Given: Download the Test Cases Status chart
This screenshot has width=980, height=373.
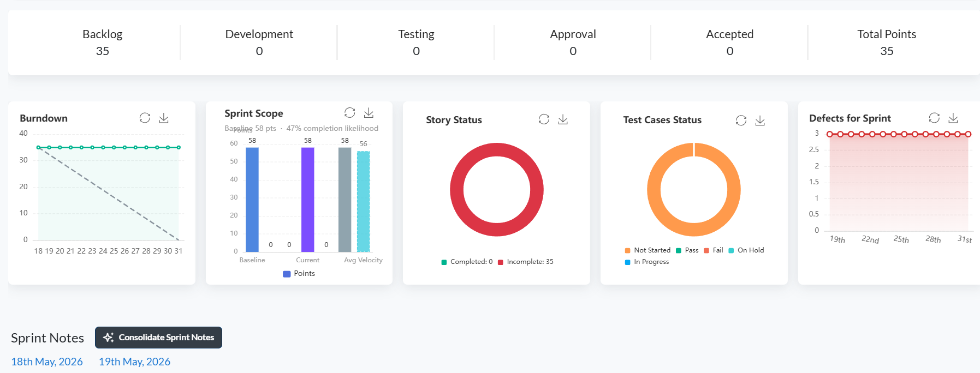Looking at the screenshot, I should pyautogui.click(x=760, y=120).
